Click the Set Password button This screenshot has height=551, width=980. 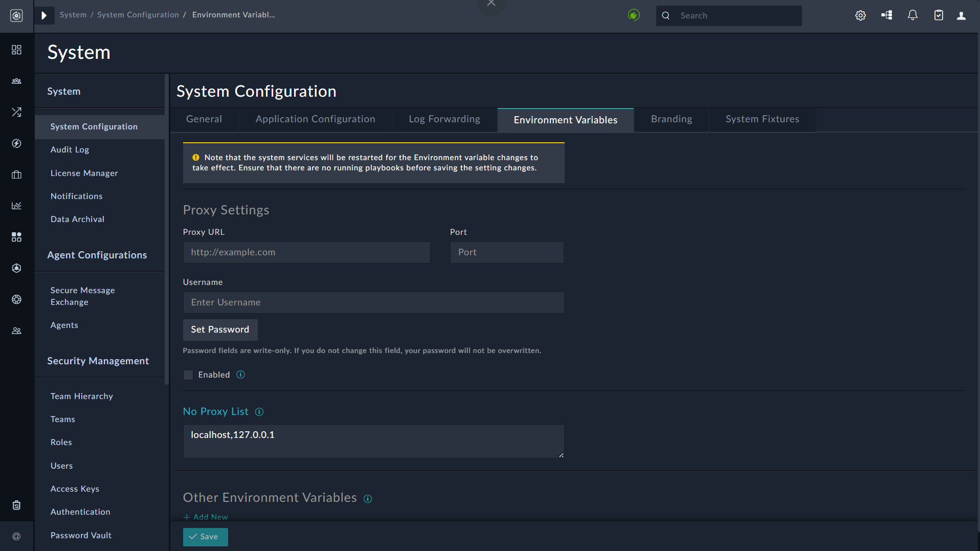[x=220, y=329]
